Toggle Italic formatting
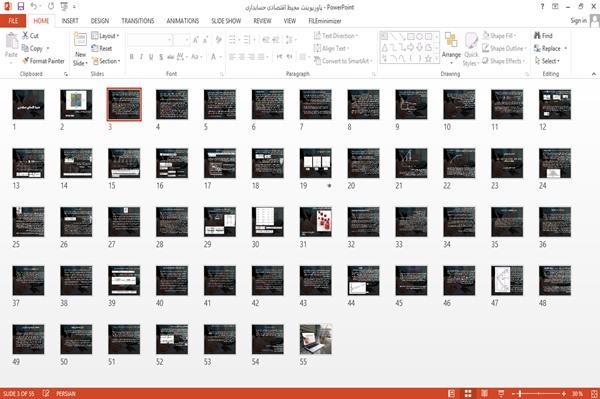Viewport: 600px width, 399px height. pos(141,57)
